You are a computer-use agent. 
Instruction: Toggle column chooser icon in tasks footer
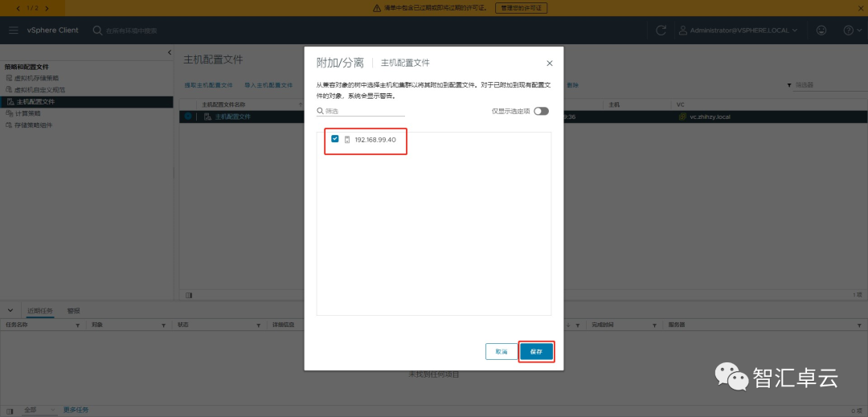pyautogui.click(x=10, y=411)
